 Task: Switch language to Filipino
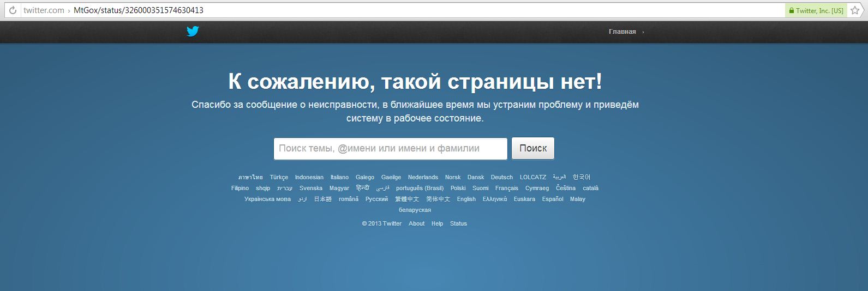click(x=240, y=188)
